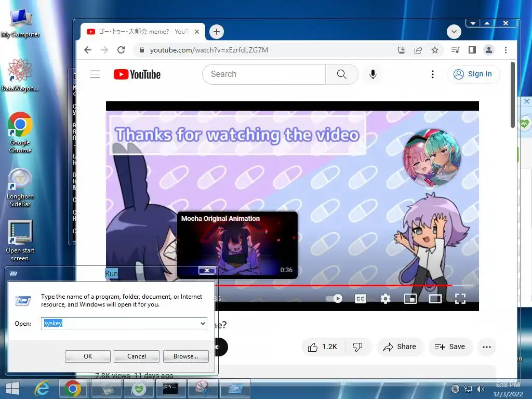The height and width of the screenshot is (399, 532).
Task: Like the video with 1.2K likes
Action: [x=322, y=347]
